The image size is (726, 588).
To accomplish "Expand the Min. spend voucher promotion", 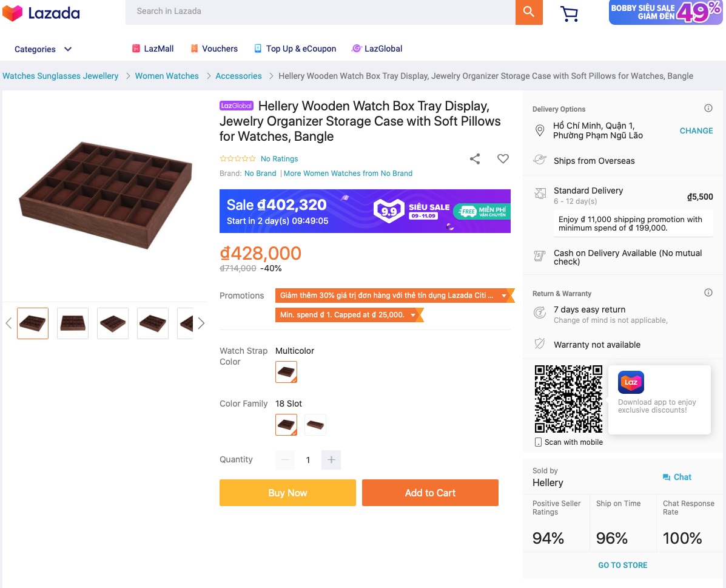I will (x=413, y=315).
